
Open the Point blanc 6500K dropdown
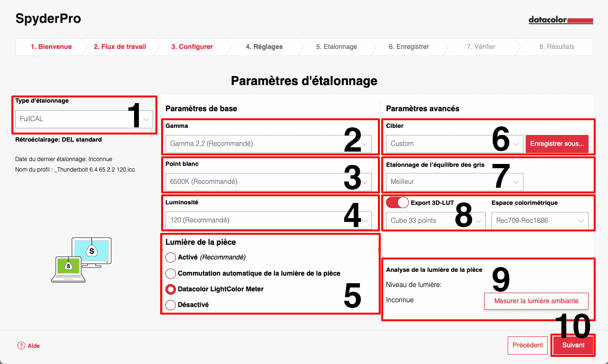(x=268, y=182)
